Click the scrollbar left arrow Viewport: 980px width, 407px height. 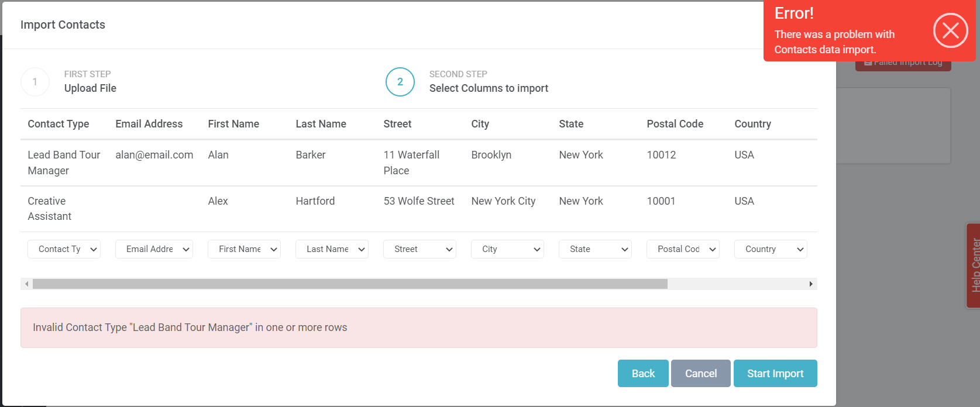click(26, 284)
